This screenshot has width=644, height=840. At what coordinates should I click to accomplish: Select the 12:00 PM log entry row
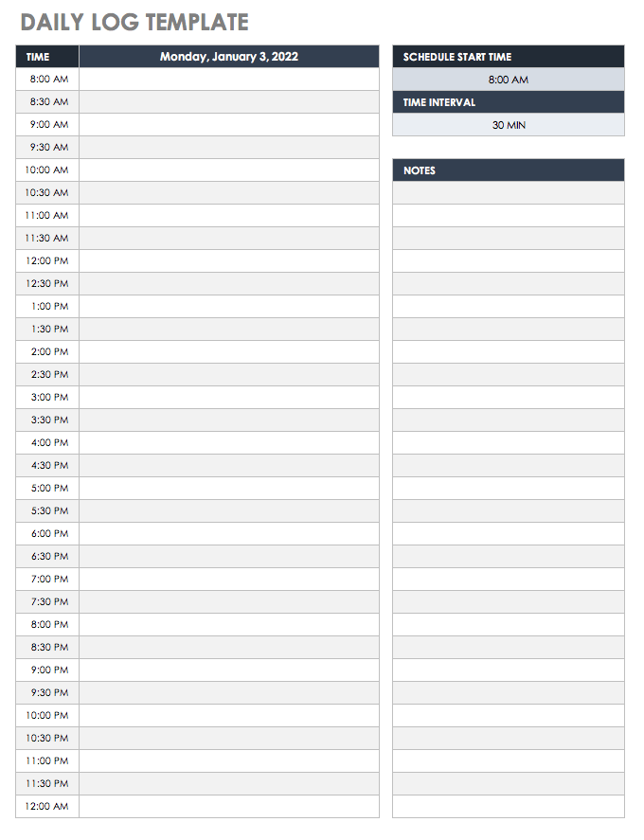[229, 261]
